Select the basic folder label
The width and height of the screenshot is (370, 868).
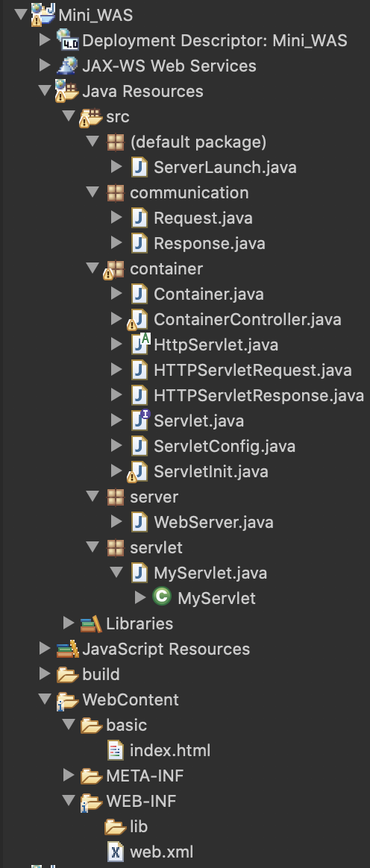[126, 725]
